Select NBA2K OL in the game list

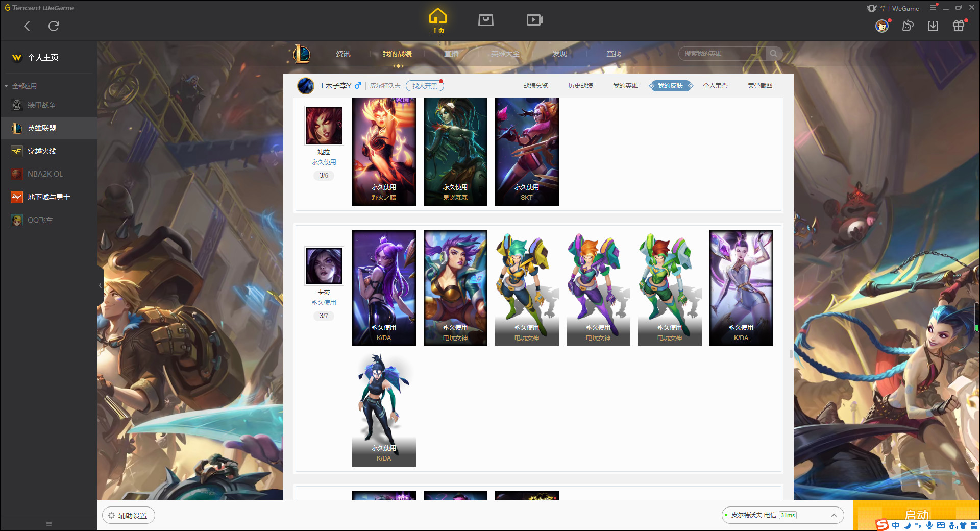tap(48, 174)
